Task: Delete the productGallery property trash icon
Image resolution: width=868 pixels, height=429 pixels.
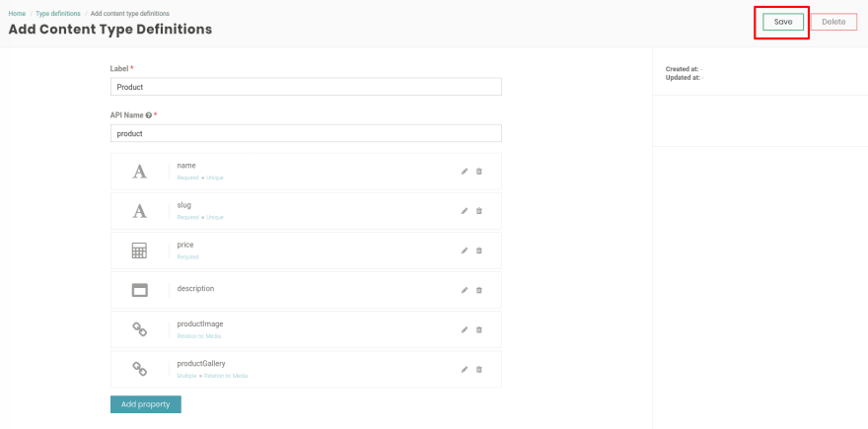Action: (479, 369)
